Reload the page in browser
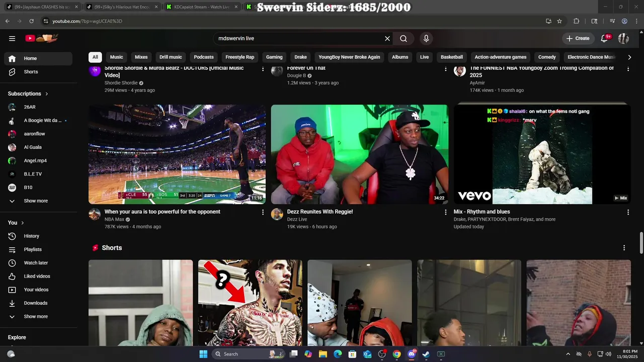This screenshot has height=362, width=644. tap(31, 21)
